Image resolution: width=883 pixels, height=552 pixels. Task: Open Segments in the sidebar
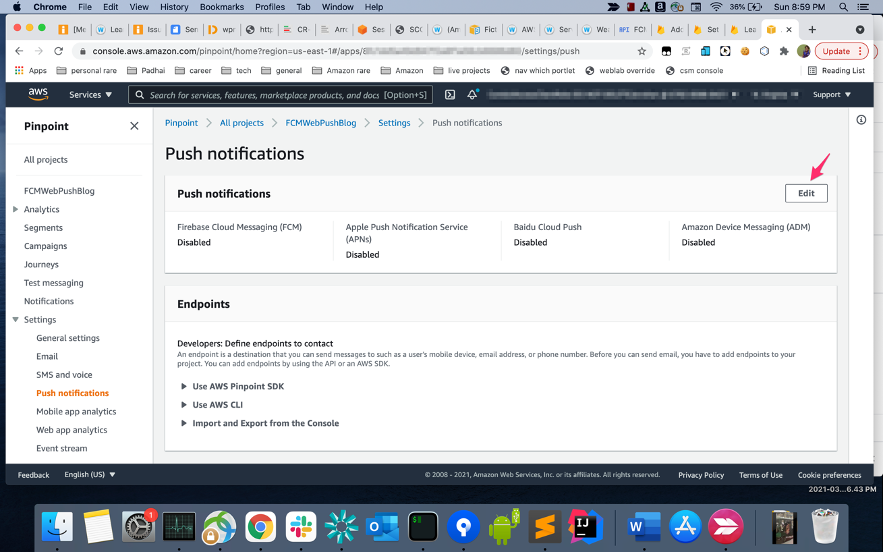pyautogui.click(x=43, y=228)
